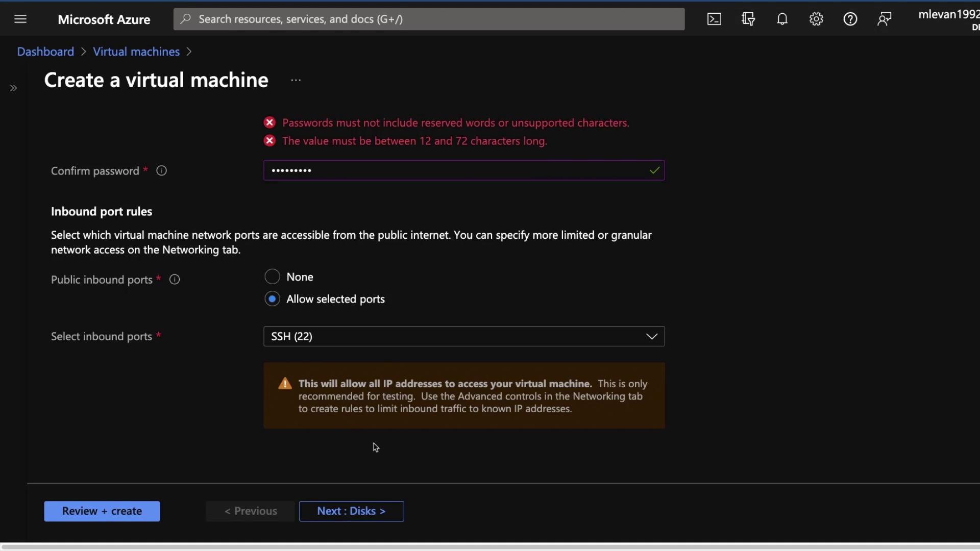Go to Dashboard breadcrumb
This screenshot has width=980, height=551.
tap(45, 52)
